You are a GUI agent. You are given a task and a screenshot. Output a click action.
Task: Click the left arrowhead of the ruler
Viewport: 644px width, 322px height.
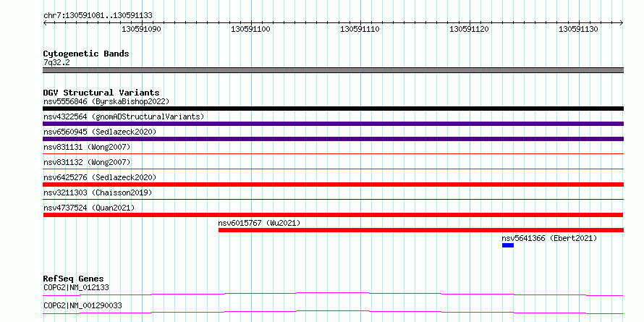pyautogui.click(x=45, y=22)
